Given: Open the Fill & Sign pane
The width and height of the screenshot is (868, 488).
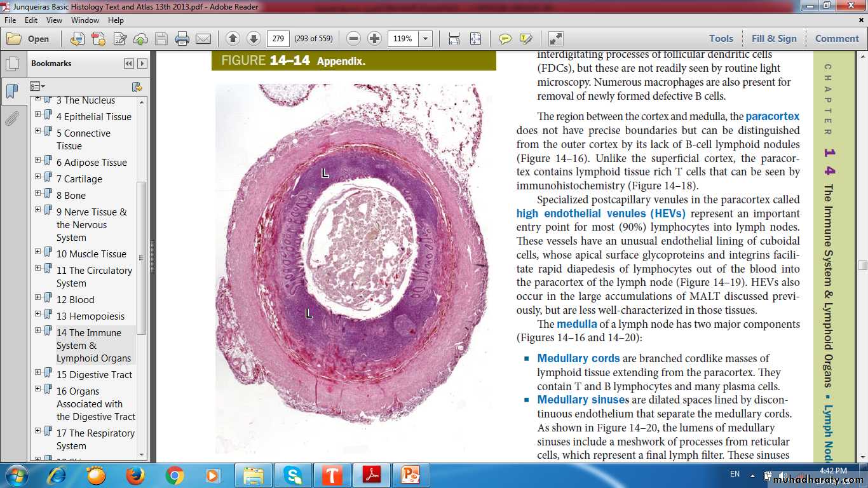Looking at the screenshot, I should point(773,39).
